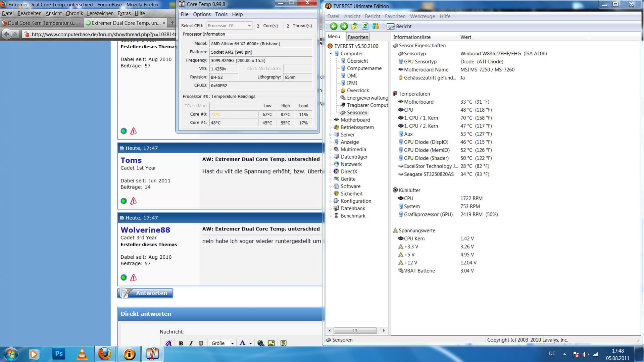This screenshot has width=644, height=362.
Task: Click the insert image icon
Action: click(271, 343)
